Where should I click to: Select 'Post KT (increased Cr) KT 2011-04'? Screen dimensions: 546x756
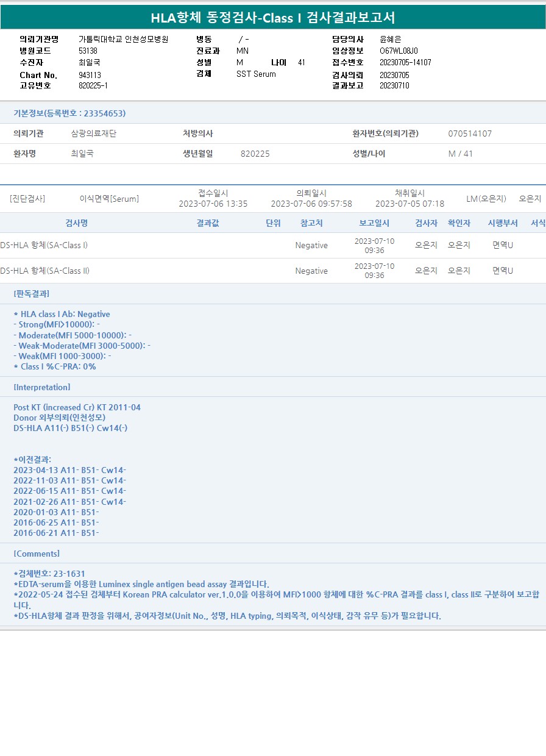pos(77,407)
